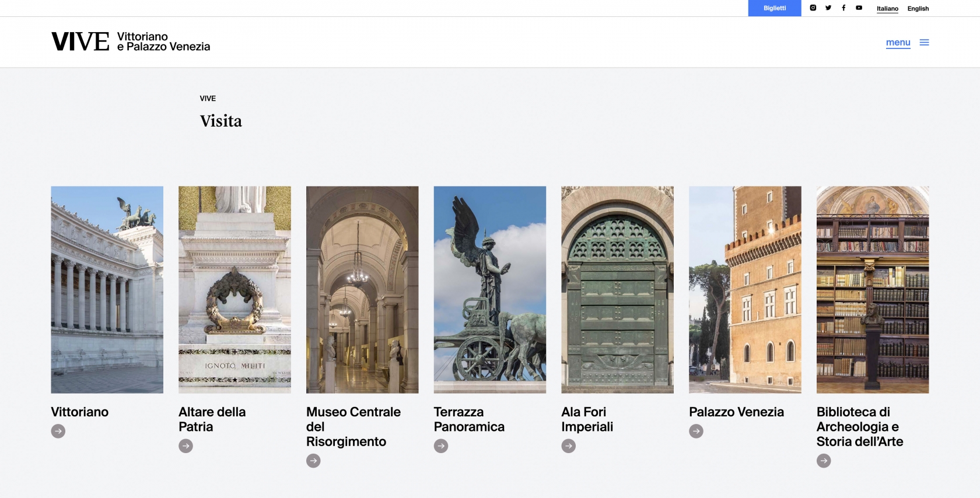Image resolution: width=980 pixels, height=498 pixels.
Task: Click the VIVE breadcrumb text
Action: 208,99
